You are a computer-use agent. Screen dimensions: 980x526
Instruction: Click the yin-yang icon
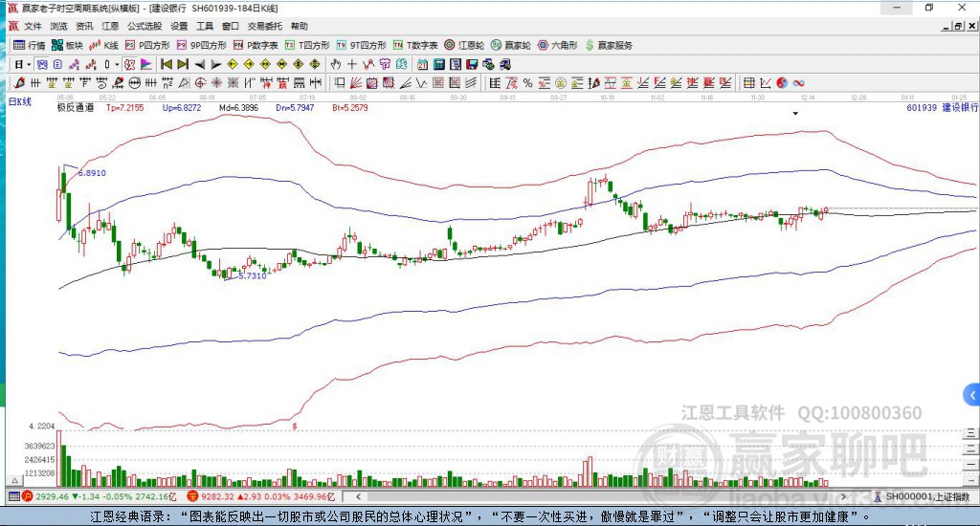(782, 83)
